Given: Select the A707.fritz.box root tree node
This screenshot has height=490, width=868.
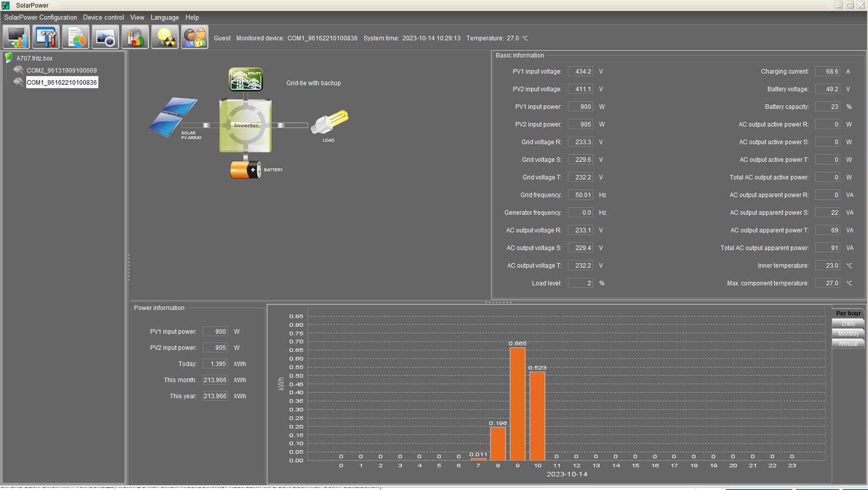Looking at the screenshot, I should [34, 58].
